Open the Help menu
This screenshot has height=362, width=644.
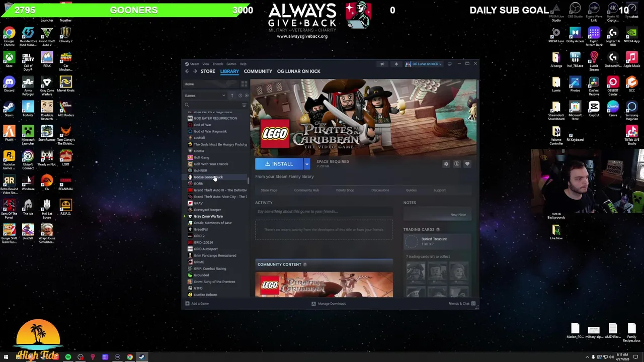[243, 64]
